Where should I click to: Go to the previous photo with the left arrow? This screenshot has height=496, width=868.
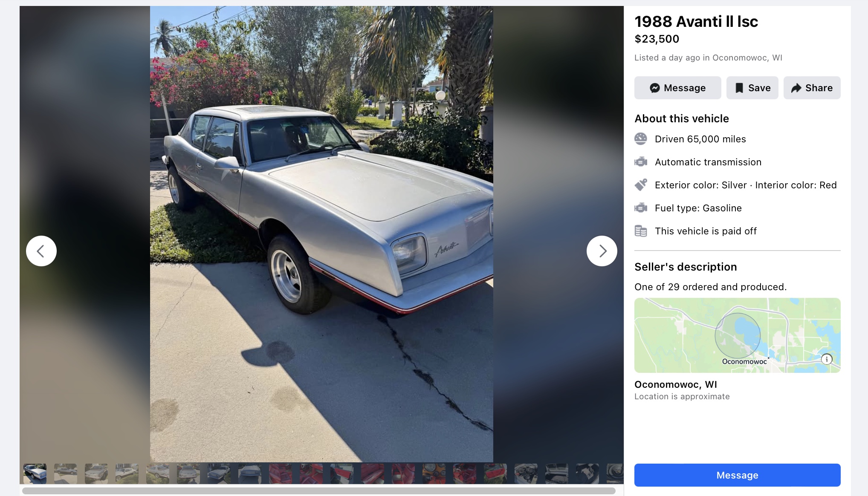(x=41, y=251)
